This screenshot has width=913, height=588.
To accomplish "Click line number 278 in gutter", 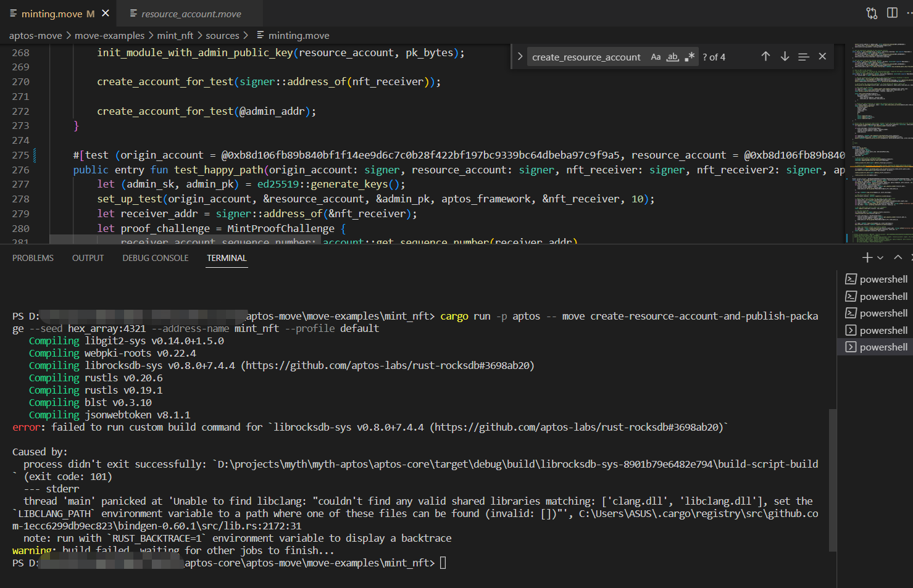I will click(x=20, y=199).
